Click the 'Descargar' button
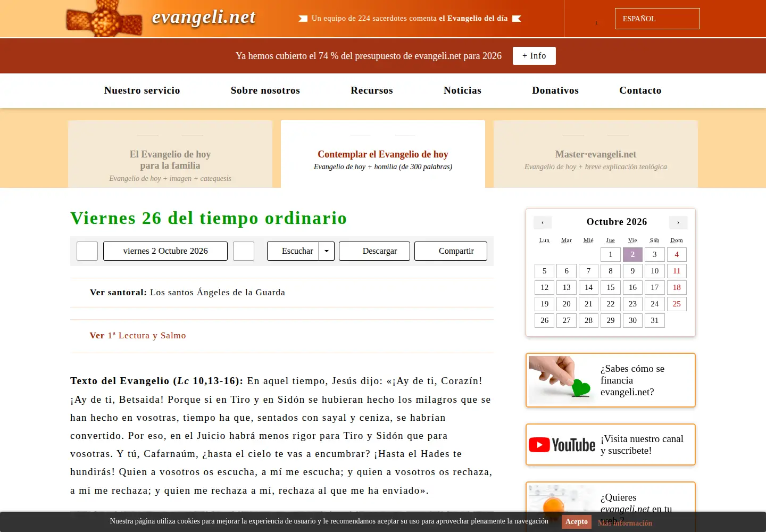This screenshot has width=766, height=532. point(374,251)
